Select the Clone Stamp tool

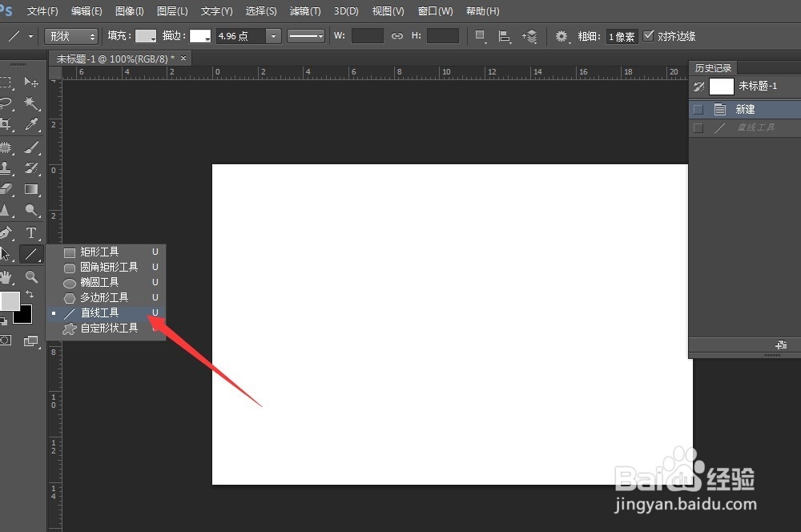click(x=6, y=168)
